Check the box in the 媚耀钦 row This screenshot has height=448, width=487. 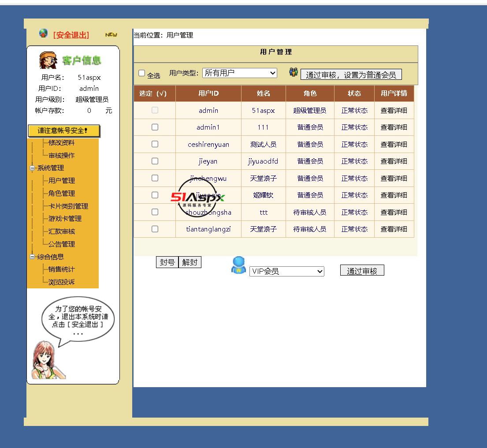pyautogui.click(x=155, y=195)
